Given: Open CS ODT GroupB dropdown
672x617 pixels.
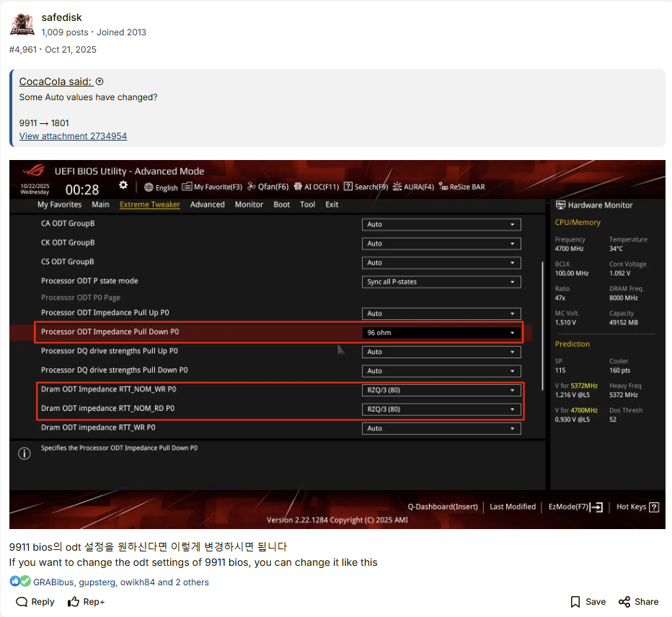Looking at the screenshot, I should click(441, 262).
